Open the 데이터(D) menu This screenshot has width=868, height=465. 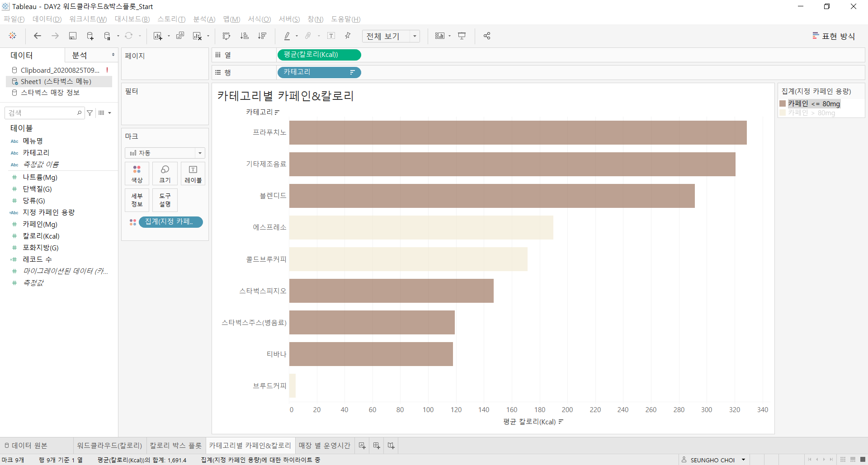click(47, 19)
